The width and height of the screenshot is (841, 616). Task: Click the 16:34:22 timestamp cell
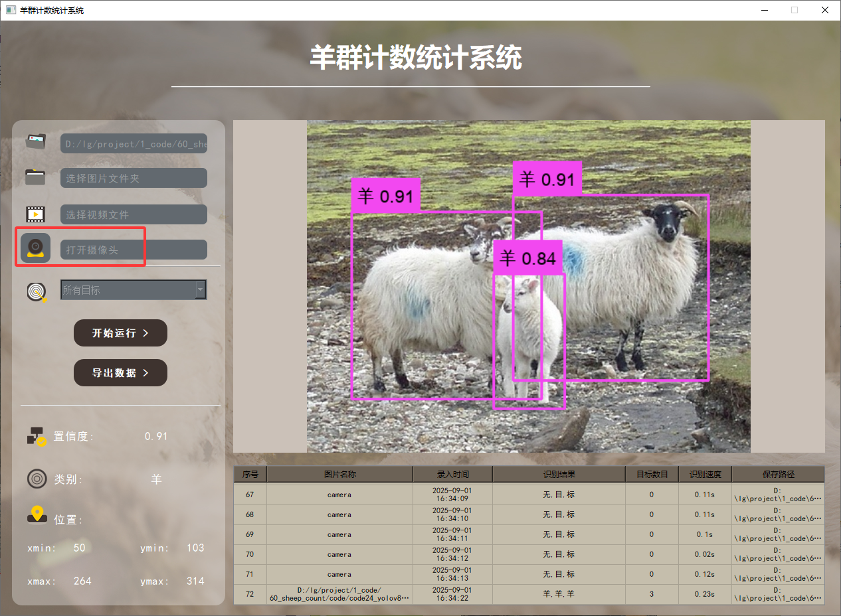(x=452, y=594)
